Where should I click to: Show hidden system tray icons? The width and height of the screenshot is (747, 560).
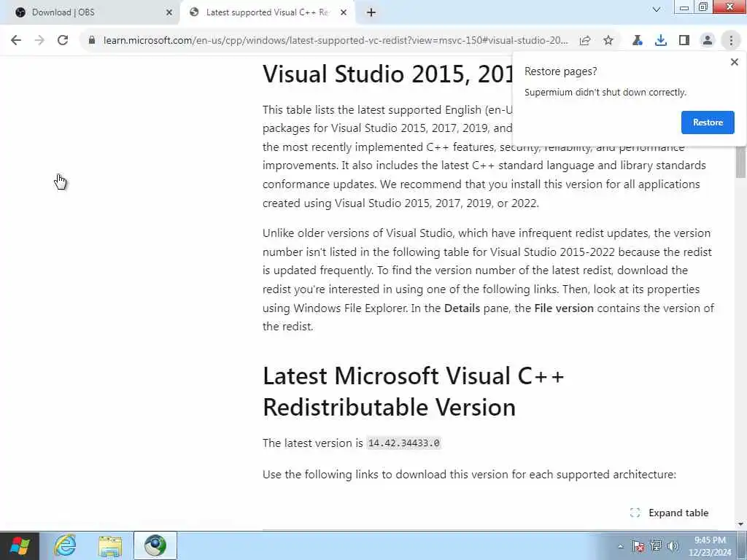click(620, 546)
